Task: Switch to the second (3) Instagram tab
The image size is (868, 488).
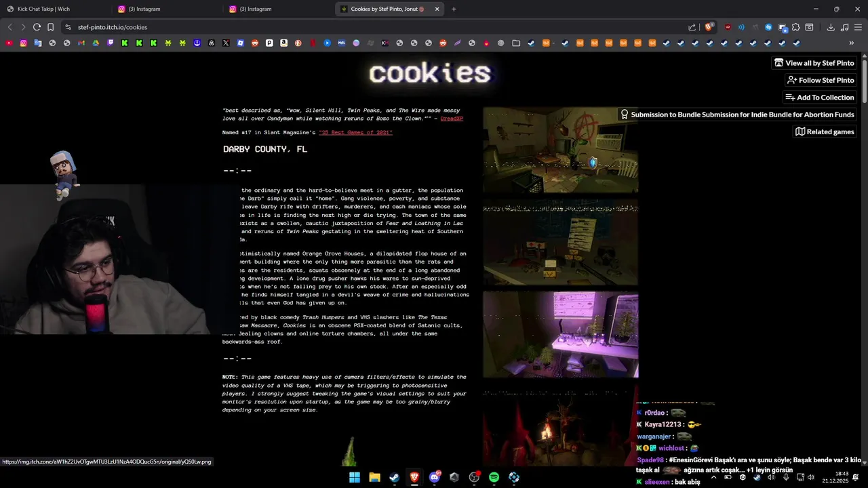Action: tap(279, 9)
